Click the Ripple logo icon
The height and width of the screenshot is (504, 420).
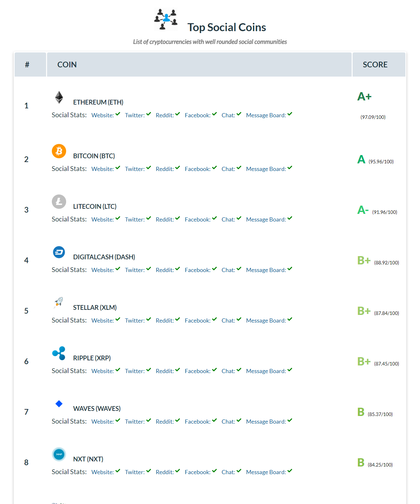(x=59, y=353)
